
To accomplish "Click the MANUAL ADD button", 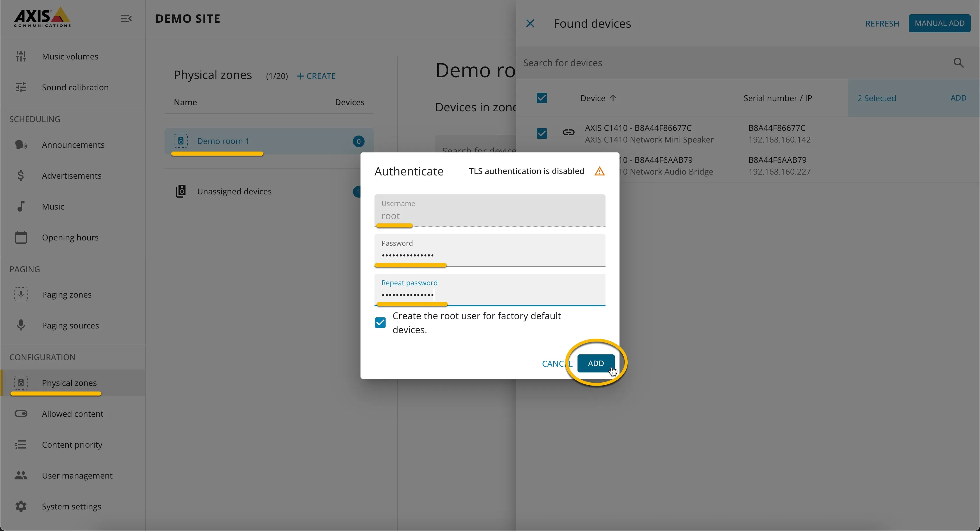I will (x=939, y=23).
